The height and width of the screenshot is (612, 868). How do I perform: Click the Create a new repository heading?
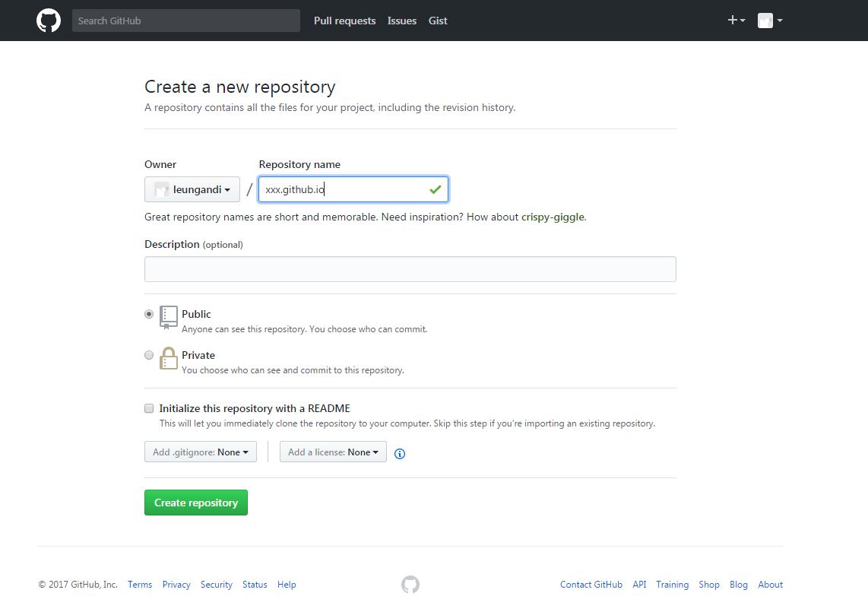(x=239, y=87)
